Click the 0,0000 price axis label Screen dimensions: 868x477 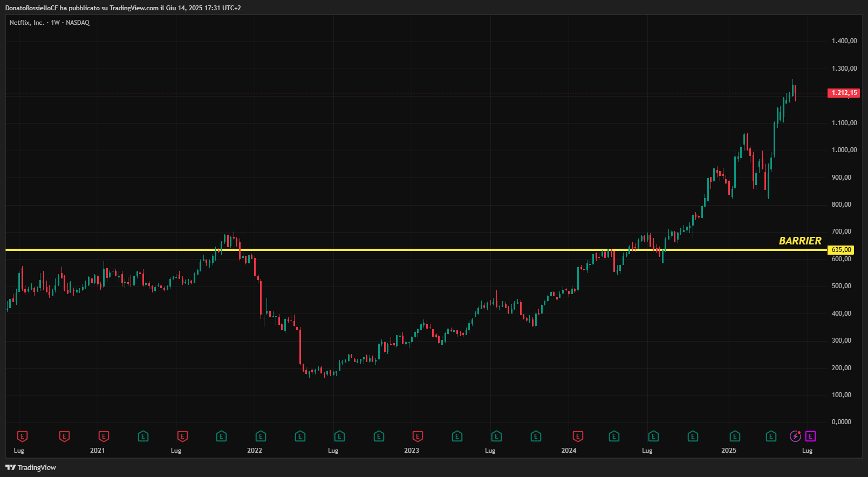[842, 422]
